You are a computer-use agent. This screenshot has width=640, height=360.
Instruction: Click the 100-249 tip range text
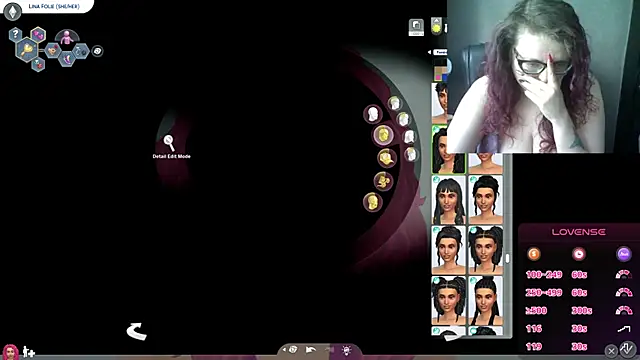point(544,275)
